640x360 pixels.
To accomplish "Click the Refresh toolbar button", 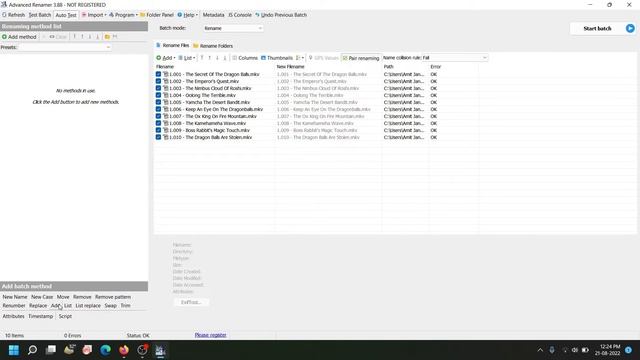I will coord(13,15).
